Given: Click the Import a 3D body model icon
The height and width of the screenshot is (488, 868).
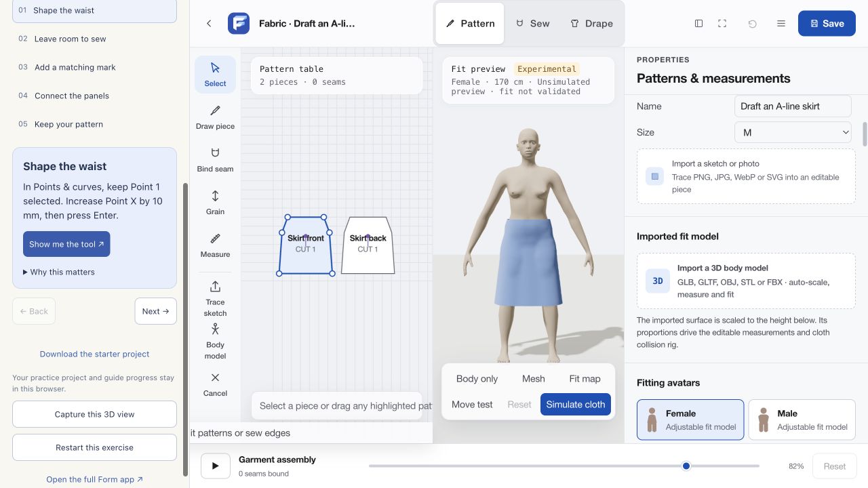Looking at the screenshot, I should pyautogui.click(x=658, y=281).
